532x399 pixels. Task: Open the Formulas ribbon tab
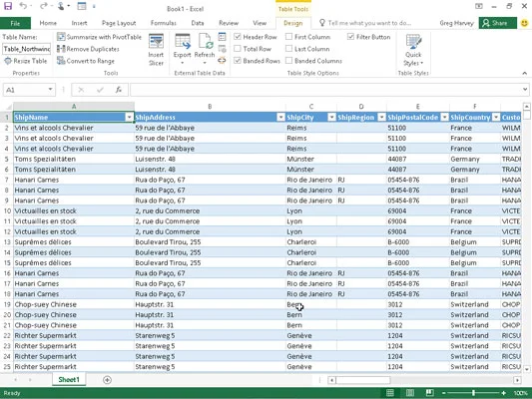(164, 23)
